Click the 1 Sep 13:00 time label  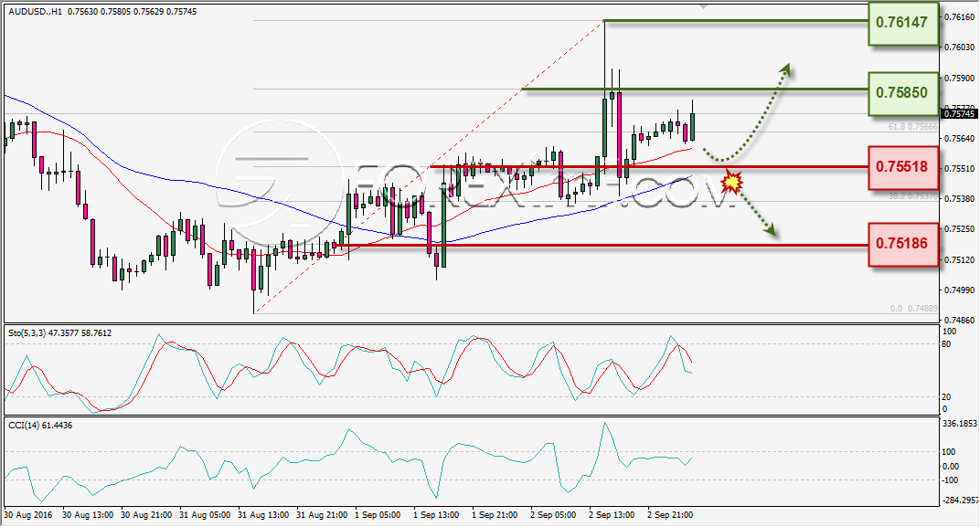pyautogui.click(x=436, y=515)
